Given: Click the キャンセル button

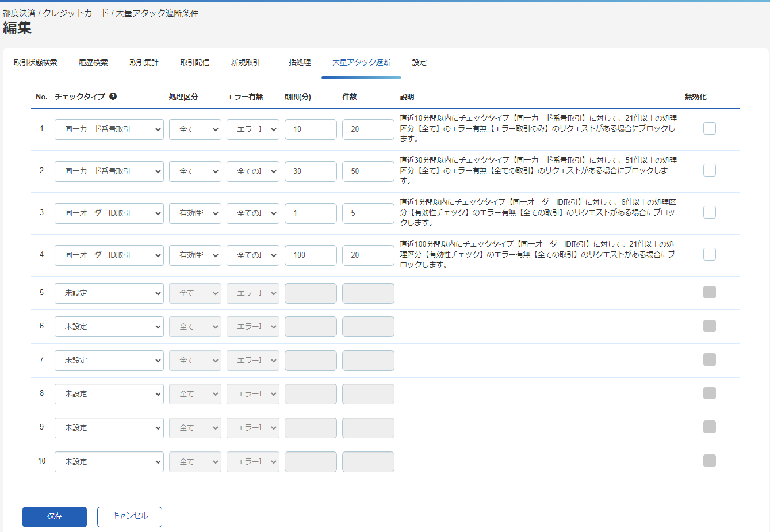Looking at the screenshot, I should click(x=129, y=516).
